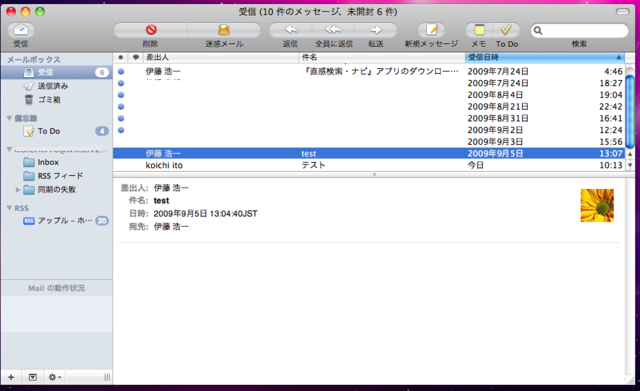Screen dimensions: 640x391
Task: Click unread dot of 8月4日 message
Action: coord(121,95)
